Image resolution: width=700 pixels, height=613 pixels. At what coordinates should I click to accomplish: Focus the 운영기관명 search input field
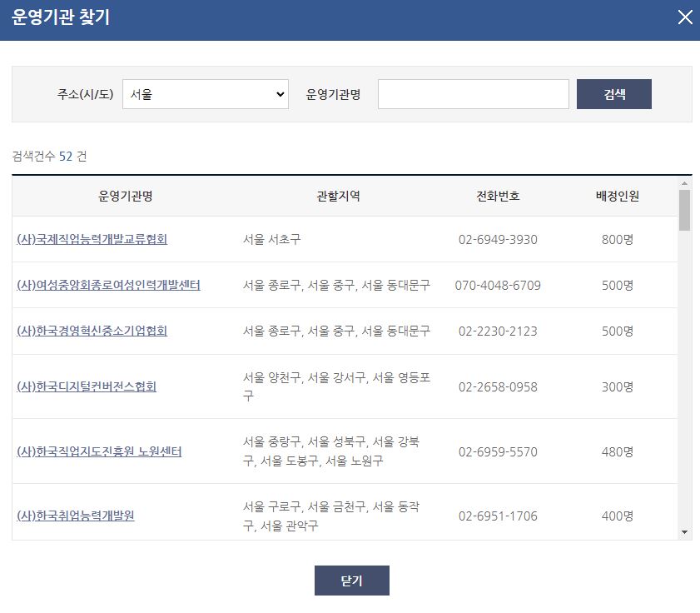tap(474, 94)
